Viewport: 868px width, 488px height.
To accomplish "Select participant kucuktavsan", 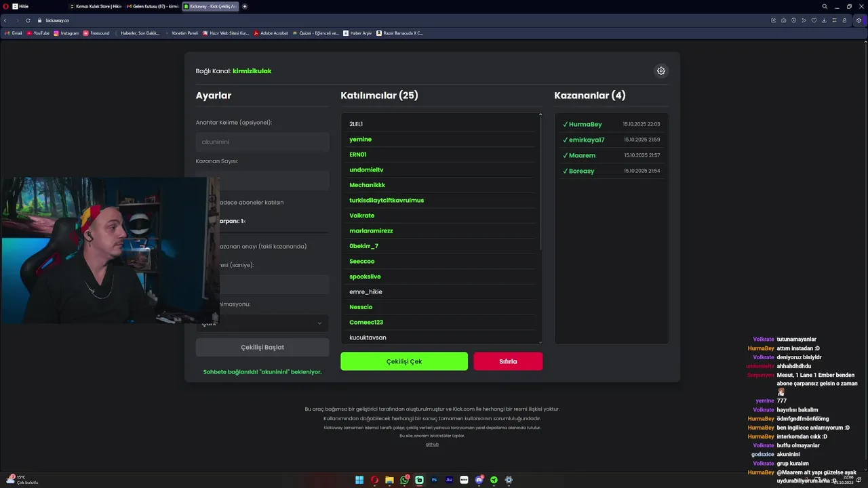I will 441,338.
